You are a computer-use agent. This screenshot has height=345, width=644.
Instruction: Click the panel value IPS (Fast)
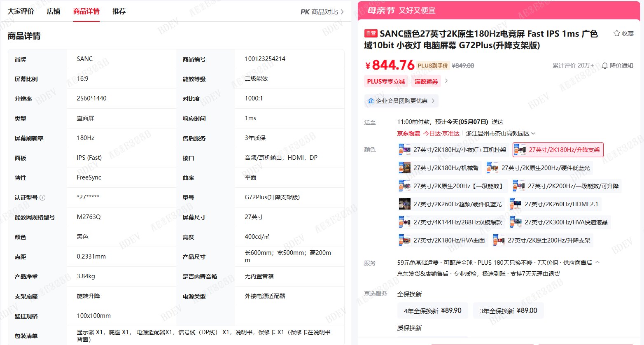coord(89,158)
